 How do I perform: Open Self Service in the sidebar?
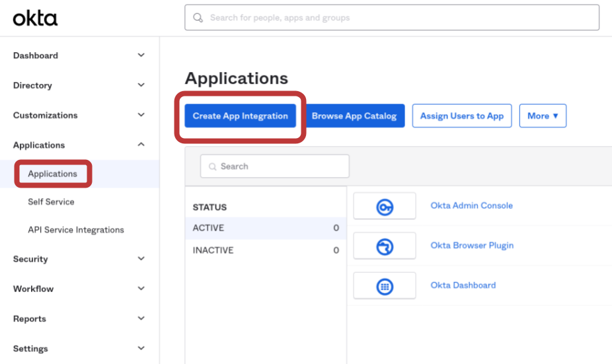point(51,201)
